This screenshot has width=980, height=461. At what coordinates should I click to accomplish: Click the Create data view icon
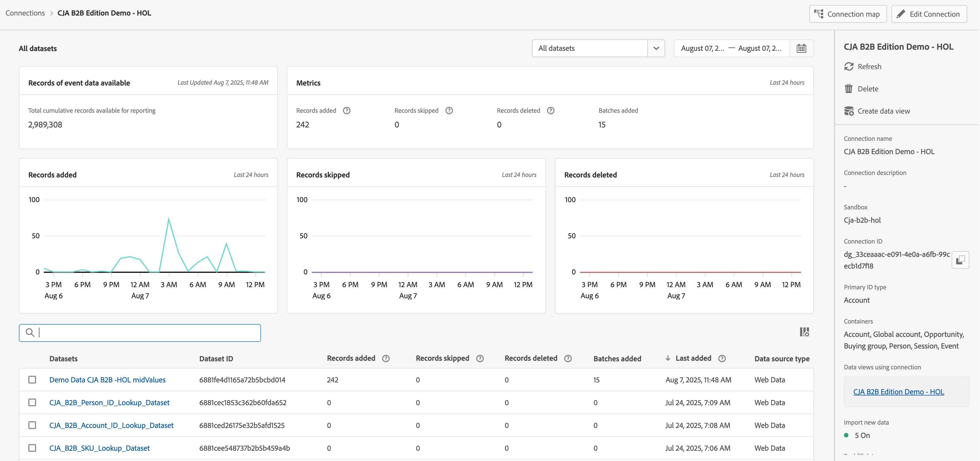click(x=849, y=111)
